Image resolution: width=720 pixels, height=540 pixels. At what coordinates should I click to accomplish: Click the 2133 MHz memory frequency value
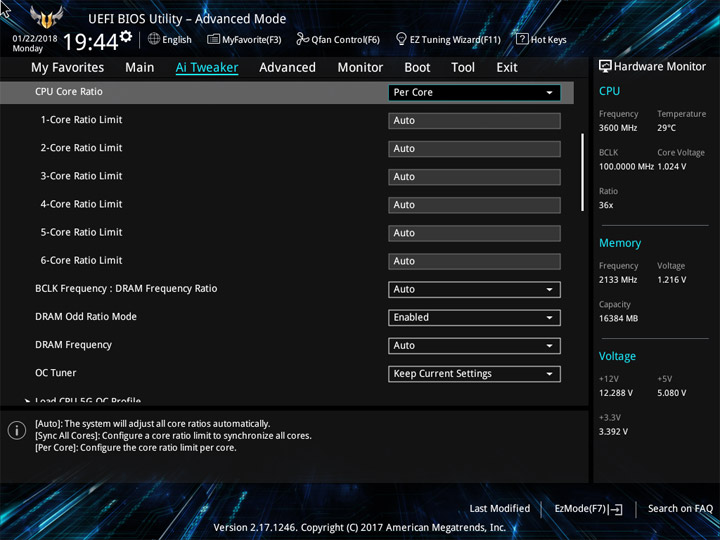(618, 280)
